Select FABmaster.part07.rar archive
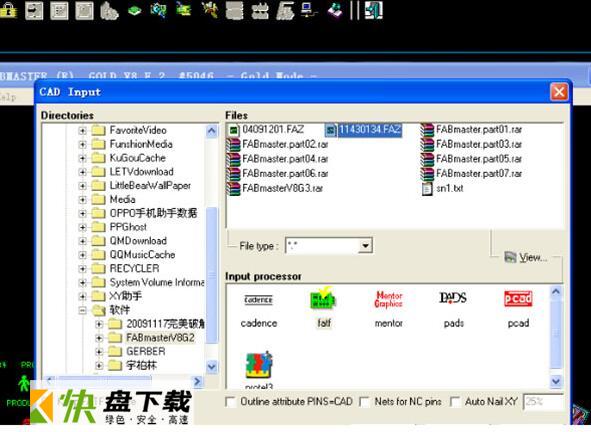Screen dimensions: 591x432 point(472,174)
